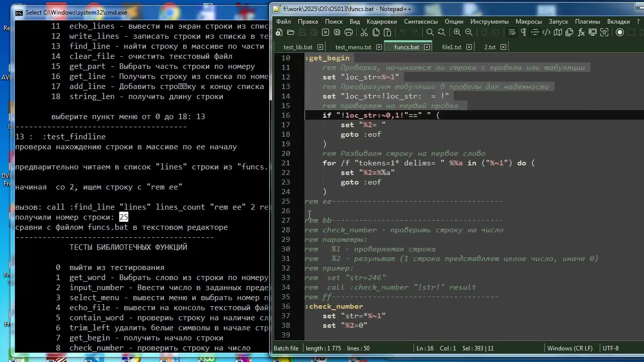Click the Copy toolbar icon
This screenshot has height=362, width=644.
pyautogui.click(x=376, y=32)
